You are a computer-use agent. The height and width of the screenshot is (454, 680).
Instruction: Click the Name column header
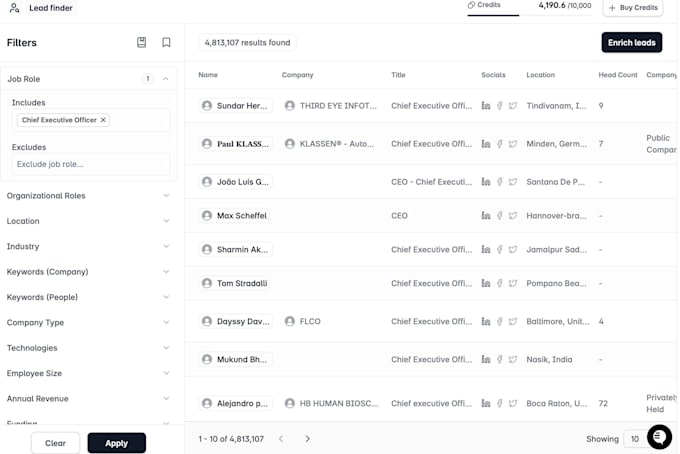208,75
